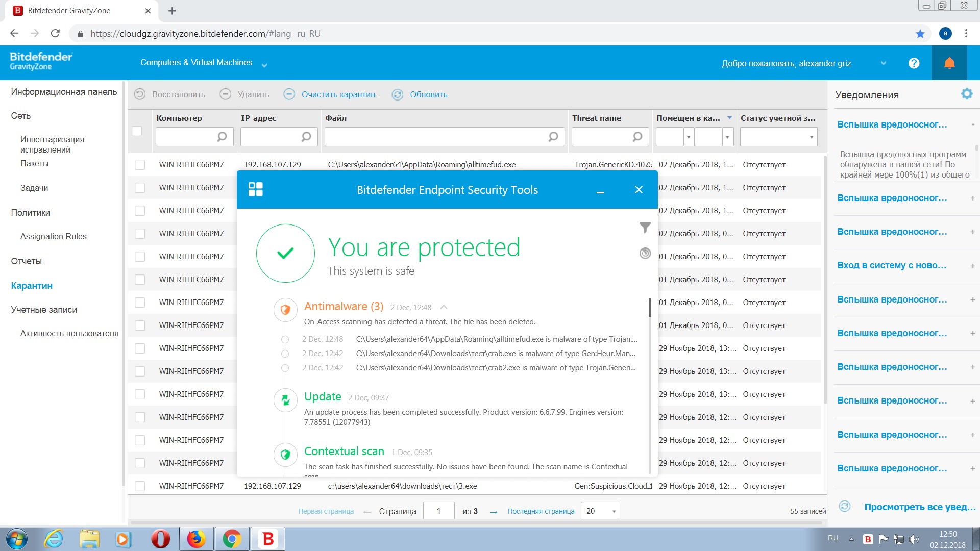980x551 pixels.
Task: Click the modules grid icon in Endpoint Security Tools
Action: (x=255, y=189)
